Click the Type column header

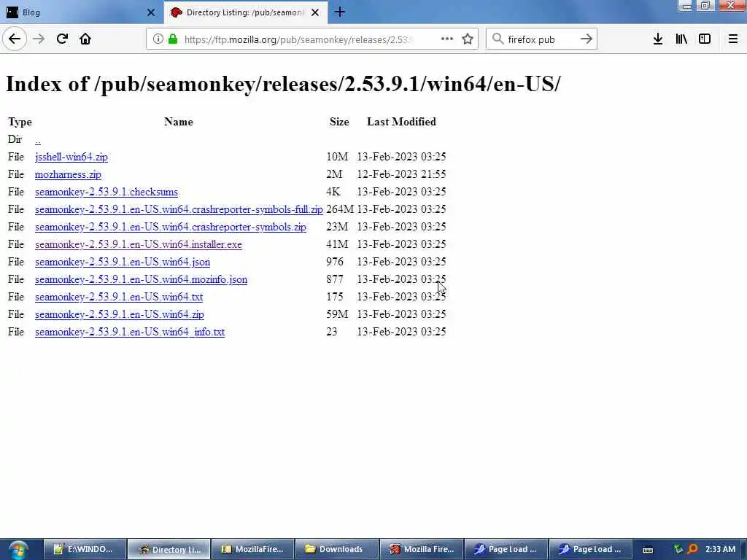click(x=20, y=122)
